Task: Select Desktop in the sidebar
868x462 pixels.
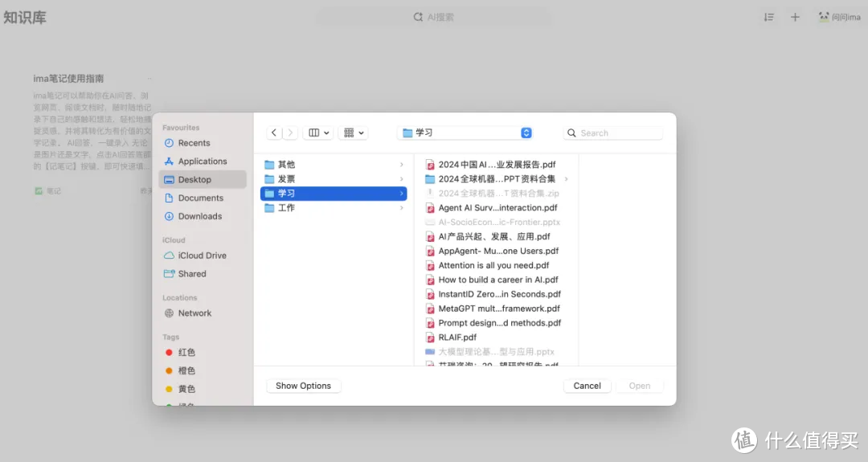Action: tap(202, 179)
